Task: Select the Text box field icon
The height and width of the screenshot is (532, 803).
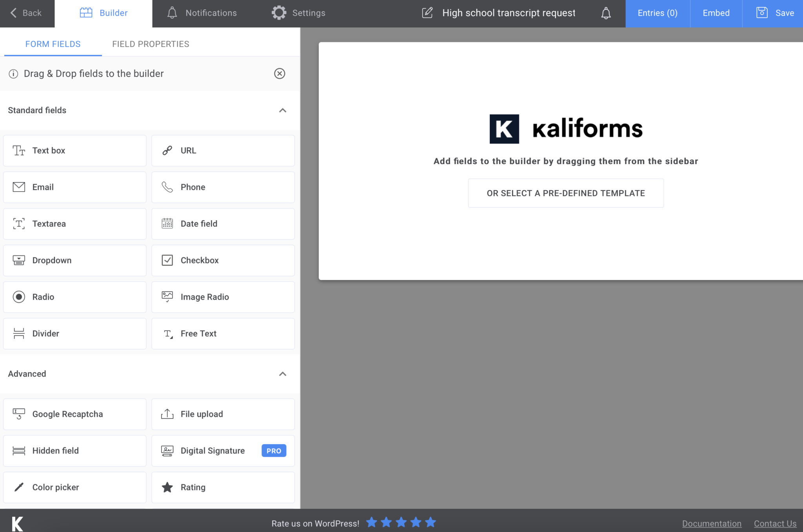Action: pyautogui.click(x=18, y=150)
